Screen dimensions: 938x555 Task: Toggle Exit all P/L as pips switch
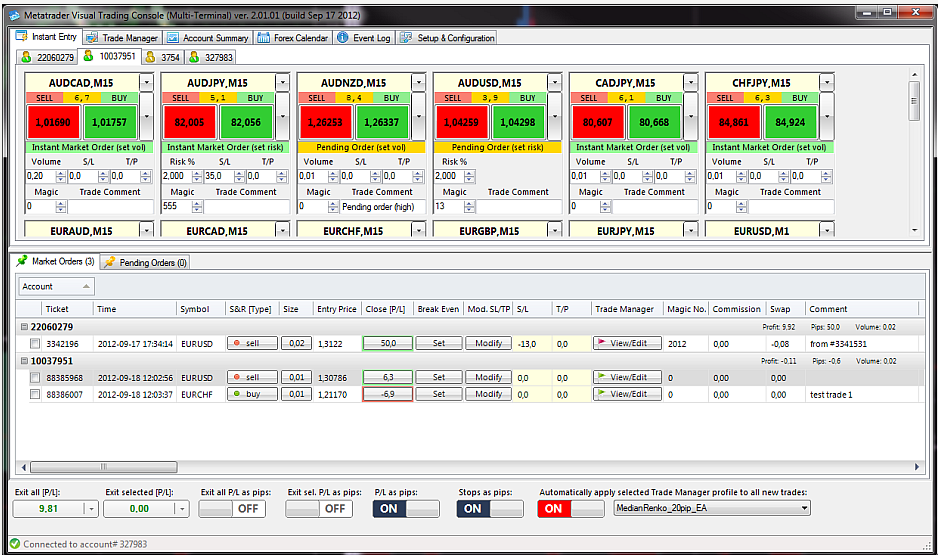coord(232,509)
